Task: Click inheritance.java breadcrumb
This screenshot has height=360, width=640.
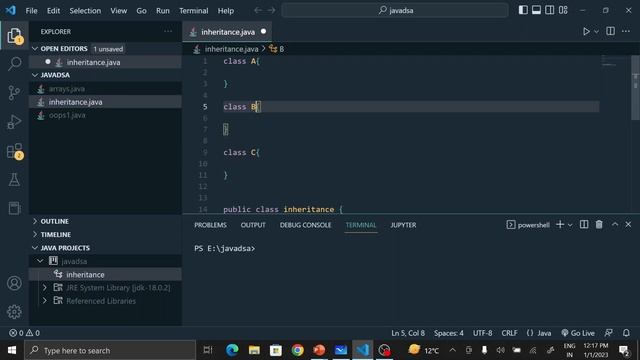Action: tap(231, 49)
